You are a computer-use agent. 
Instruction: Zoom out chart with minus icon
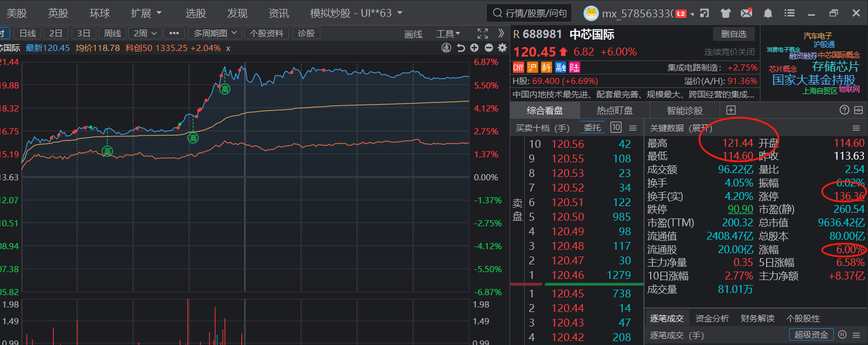pos(488,48)
